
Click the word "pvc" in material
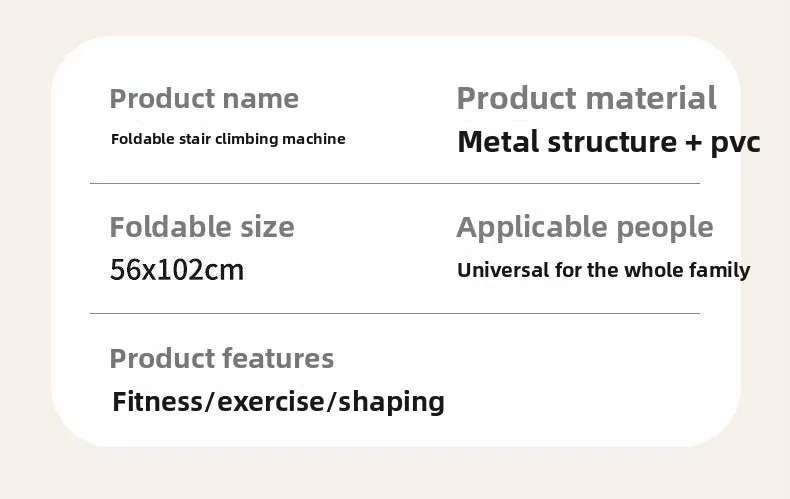735,143
